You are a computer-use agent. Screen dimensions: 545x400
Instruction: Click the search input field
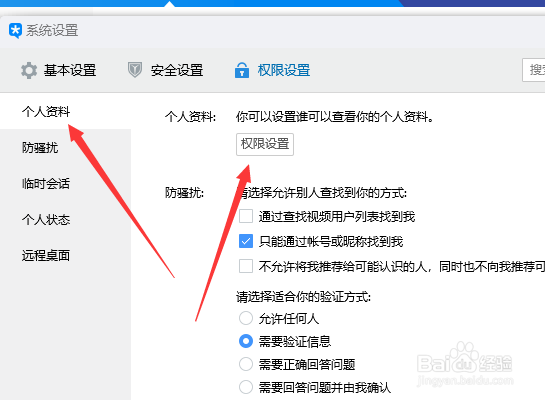pos(534,70)
